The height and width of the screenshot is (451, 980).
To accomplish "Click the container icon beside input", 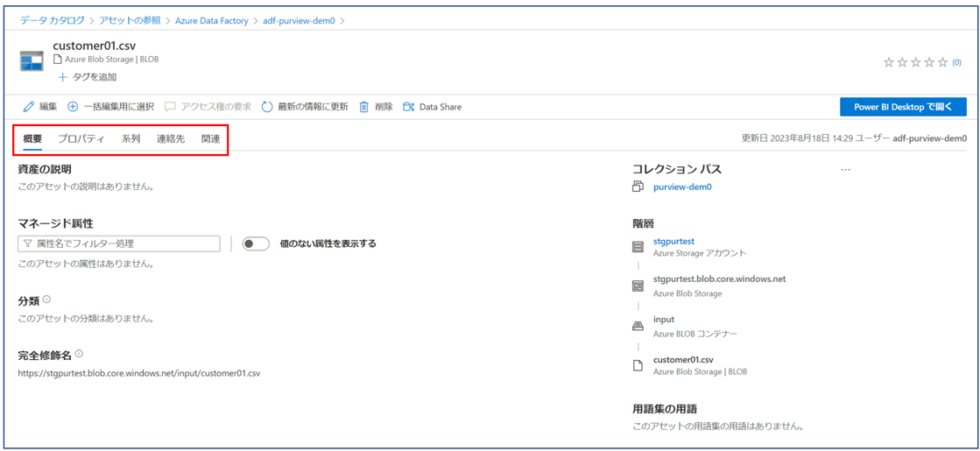I will pyautogui.click(x=638, y=325).
